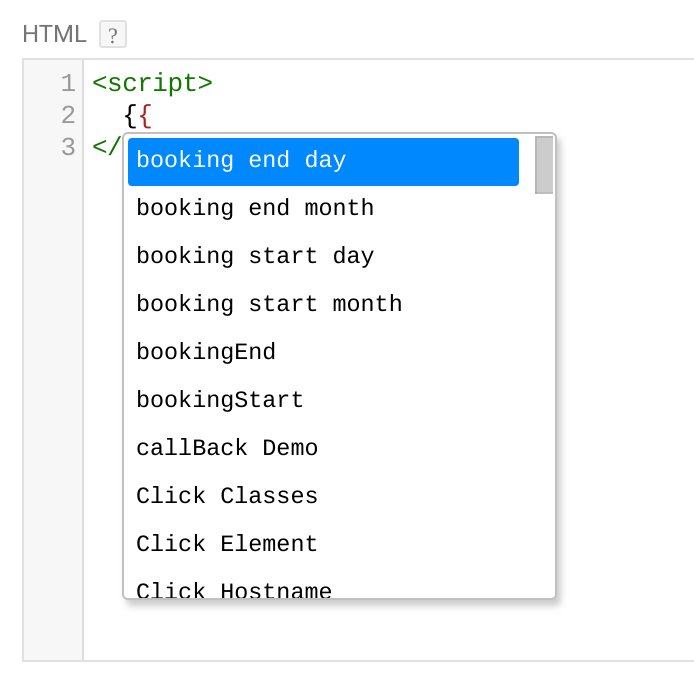Select the 'Click Classes' variable
The width and height of the screenshot is (694, 678).
(x=323, y=496)
